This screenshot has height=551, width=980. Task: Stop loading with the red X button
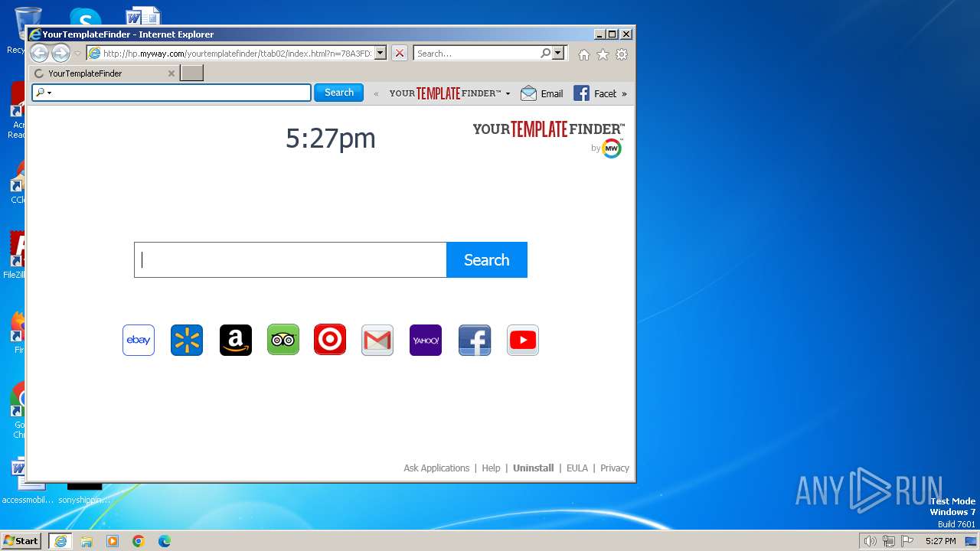[400, 54]
